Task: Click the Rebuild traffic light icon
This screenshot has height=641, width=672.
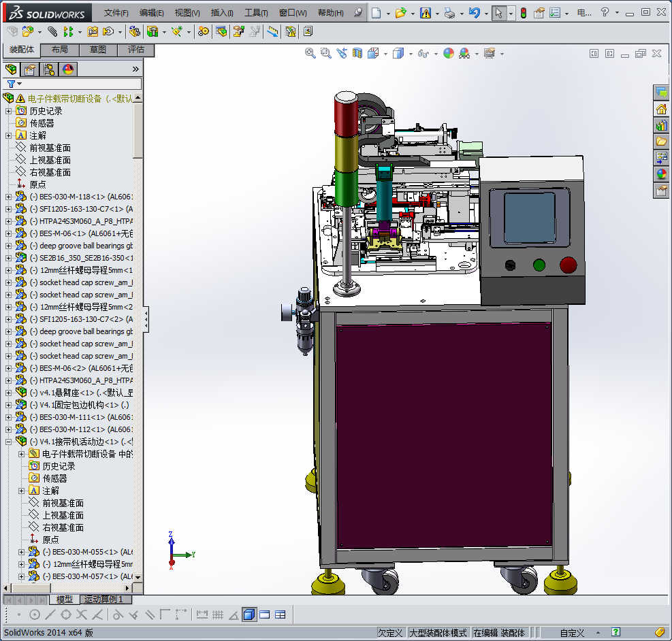Action: (x=524, y=13)
